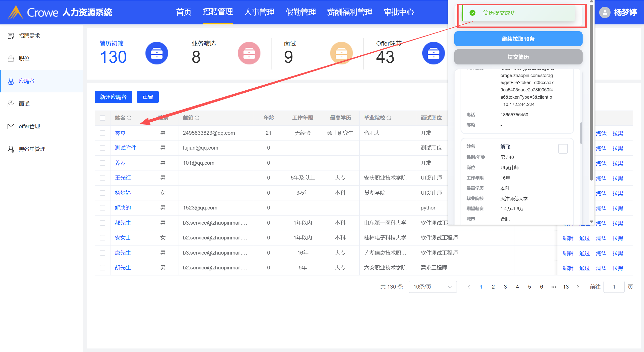
Task: Select 黑名单管理 in the left sidebar
Action: point(32,149)
